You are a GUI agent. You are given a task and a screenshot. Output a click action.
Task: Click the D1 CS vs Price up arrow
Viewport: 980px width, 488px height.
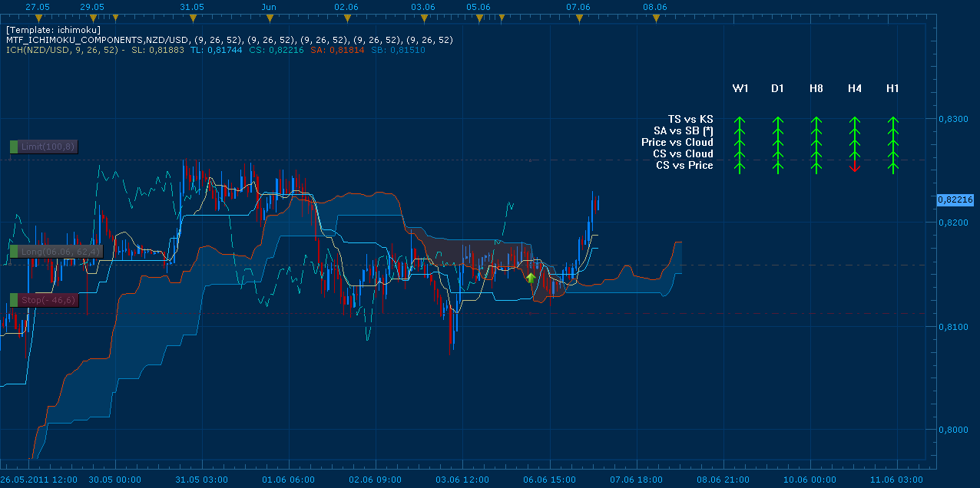tap(777, 167)
